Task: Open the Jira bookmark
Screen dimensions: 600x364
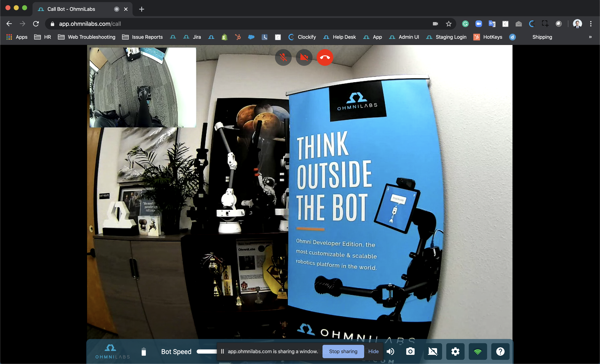Action: coord(192,37)
